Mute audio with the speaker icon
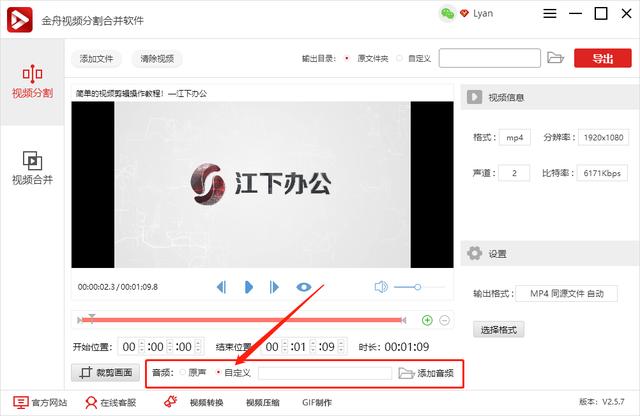Screen dimensions: 640x416 [x=381, y=287]
